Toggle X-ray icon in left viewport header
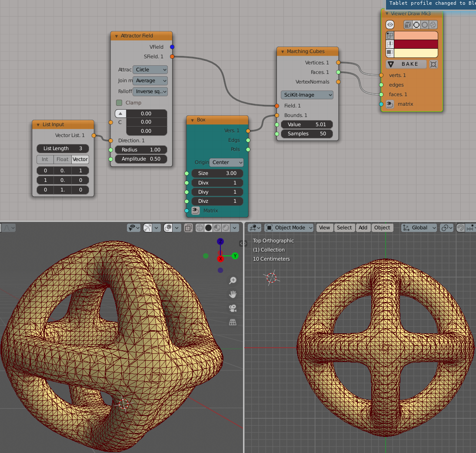Image resolution: width=476 pixels, height=453 pixels. (x=189, y=228)
